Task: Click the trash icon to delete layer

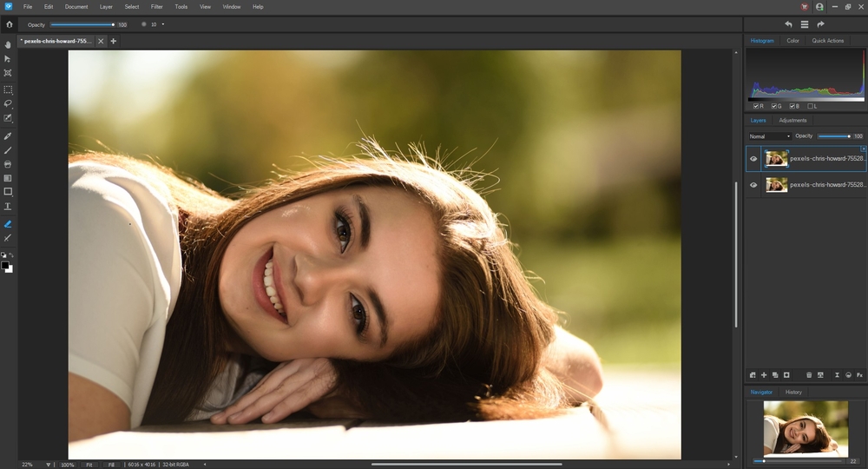Action: 809,374
